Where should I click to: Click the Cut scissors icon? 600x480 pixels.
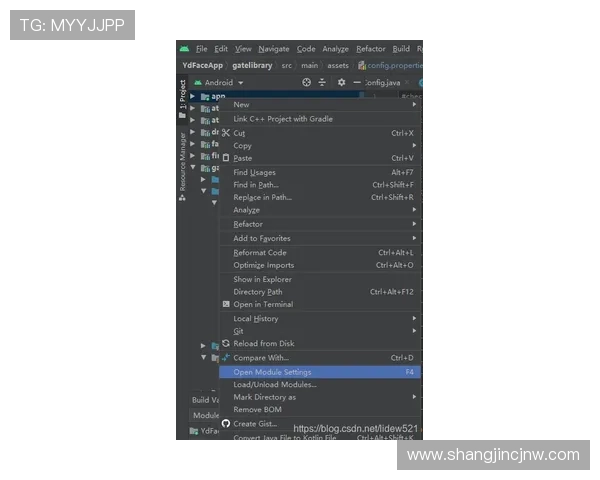(226, 133)
